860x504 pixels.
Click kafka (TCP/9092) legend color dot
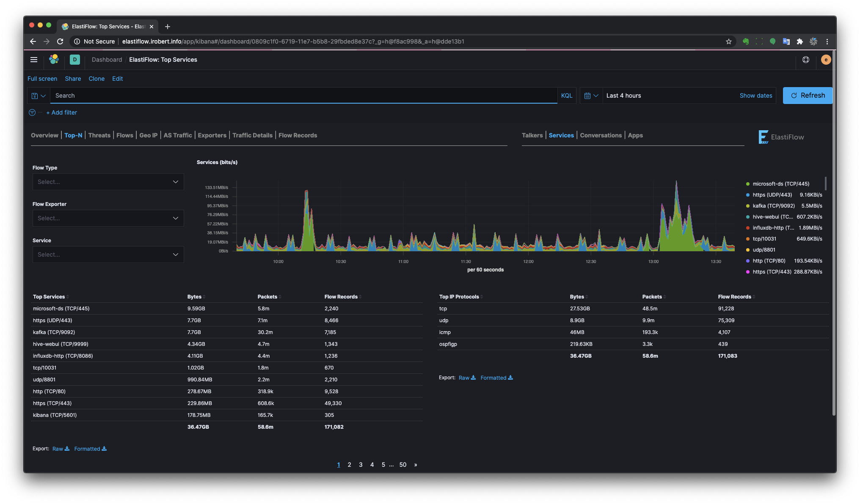click(x=748, y=206)
